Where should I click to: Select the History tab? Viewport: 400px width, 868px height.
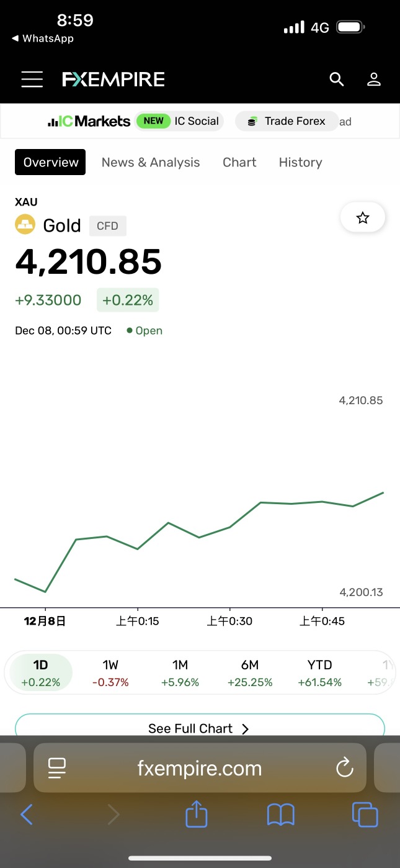tap(300, 162)
